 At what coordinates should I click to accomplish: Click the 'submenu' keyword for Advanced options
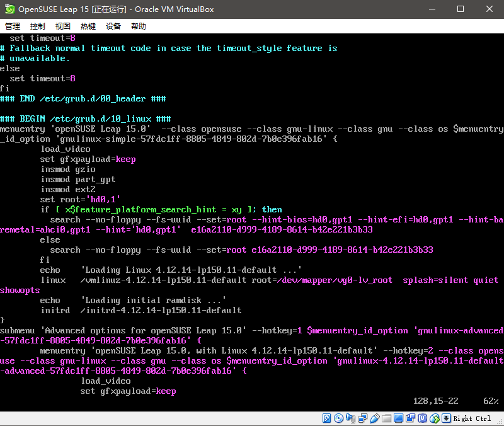[x=18, y=330]
